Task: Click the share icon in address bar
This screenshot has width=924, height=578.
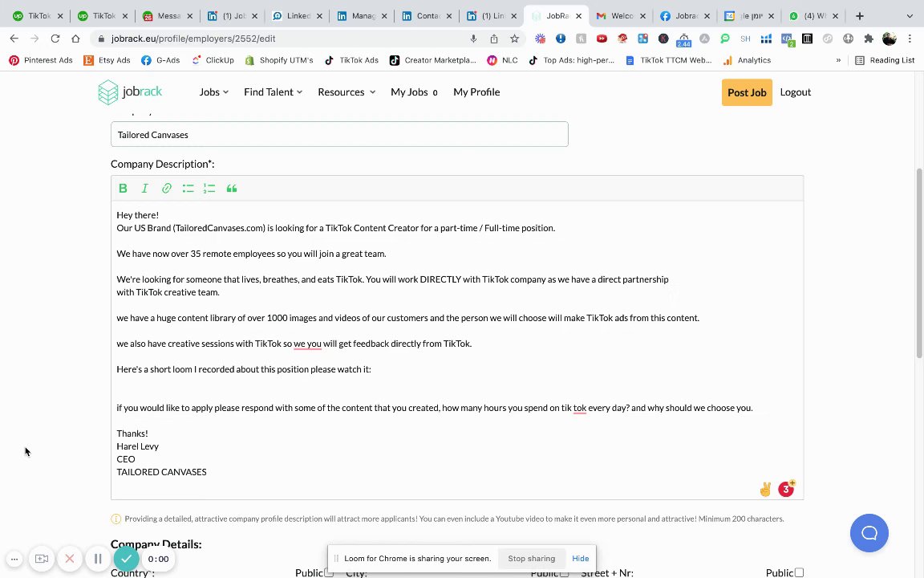Action: point(494,39)
